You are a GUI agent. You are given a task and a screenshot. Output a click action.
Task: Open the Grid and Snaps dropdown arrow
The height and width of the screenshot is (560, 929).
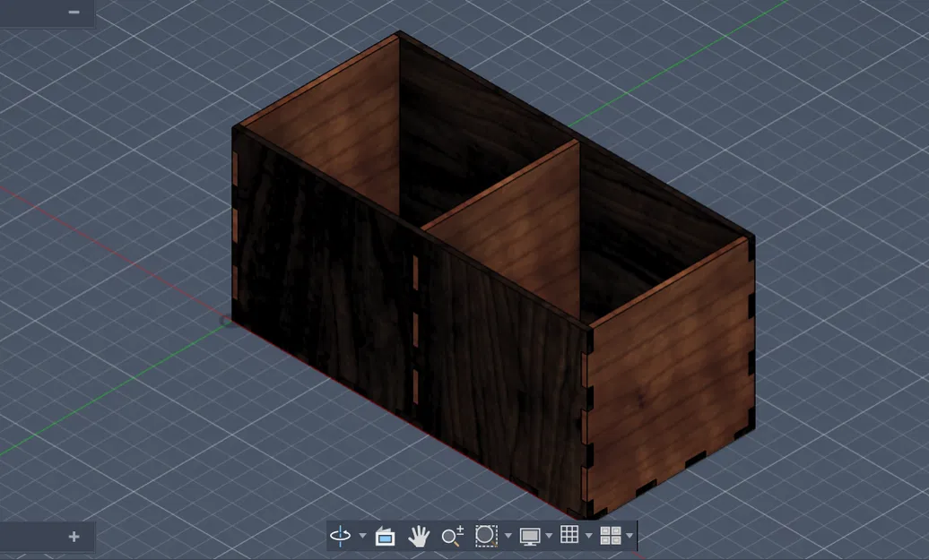click(588, 536)
